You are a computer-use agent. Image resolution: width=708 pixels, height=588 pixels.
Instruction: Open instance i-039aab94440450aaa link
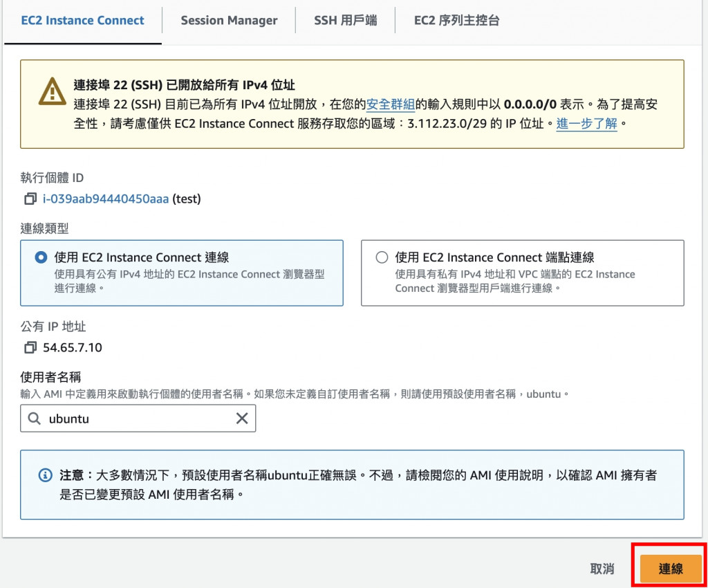pos(106,199)
